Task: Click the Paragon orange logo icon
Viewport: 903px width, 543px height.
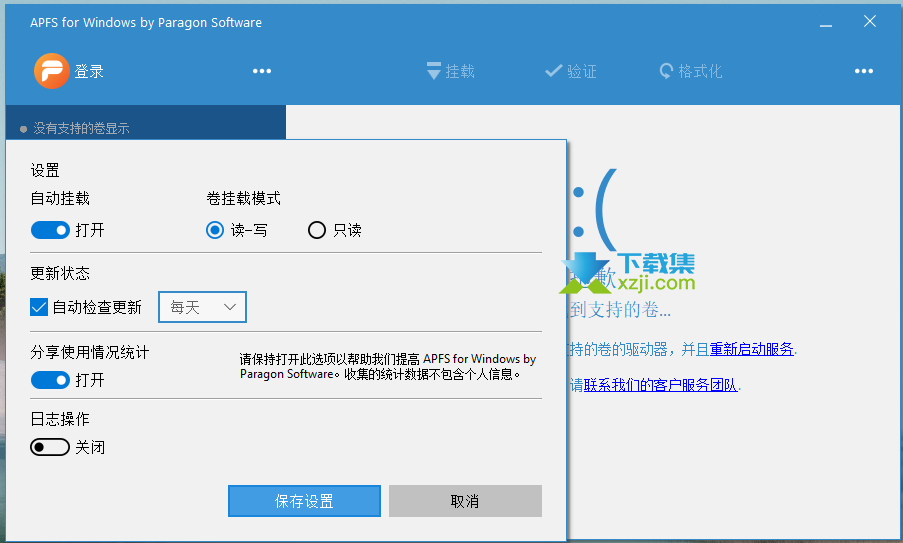Action: tap(51, 71)
